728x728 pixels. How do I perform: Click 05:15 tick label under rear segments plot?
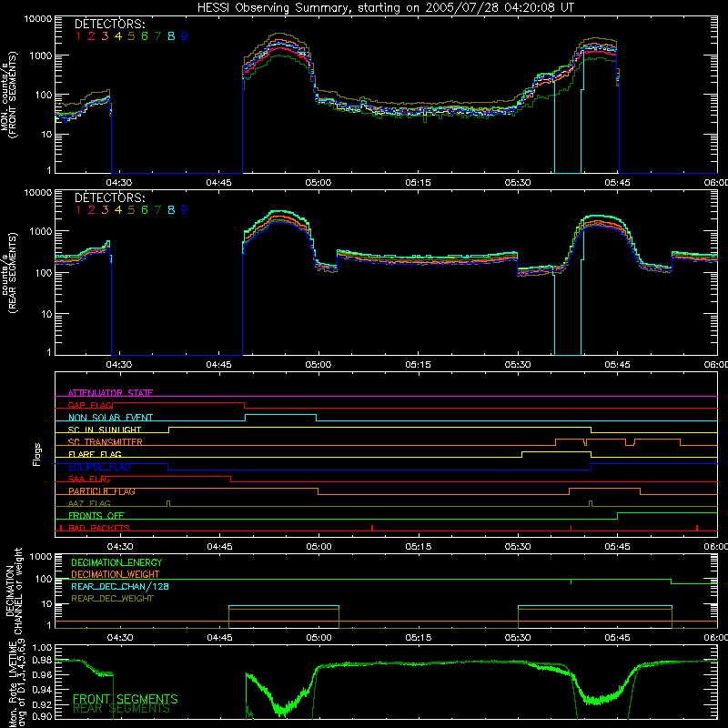pyautogui.click(x=418, y=365)
